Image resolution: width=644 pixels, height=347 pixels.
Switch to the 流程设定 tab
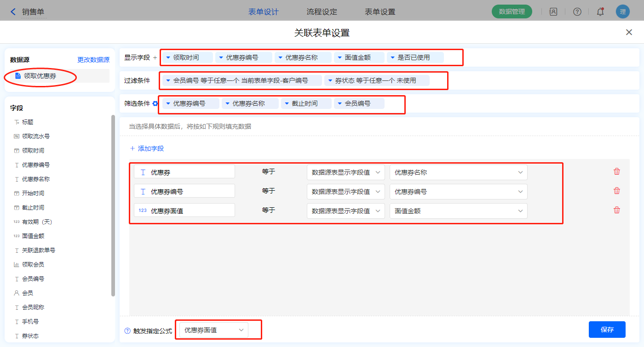point(322,12)
